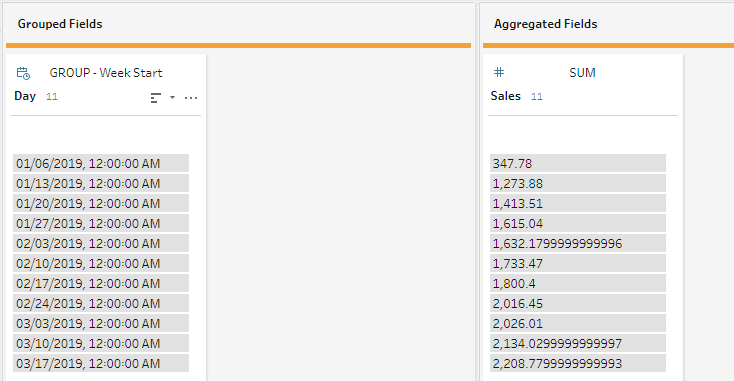The height and width of the screenshot is (381, 734).
Task: Open the more options ellipsis on Day field
Action: point(191,97)
